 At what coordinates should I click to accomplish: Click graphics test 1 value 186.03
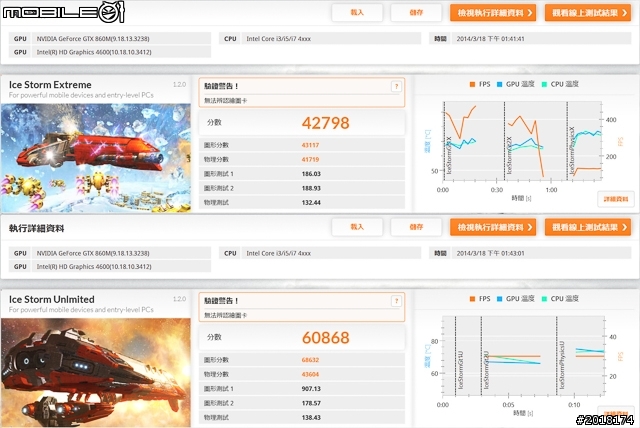[x=311, y=174]
